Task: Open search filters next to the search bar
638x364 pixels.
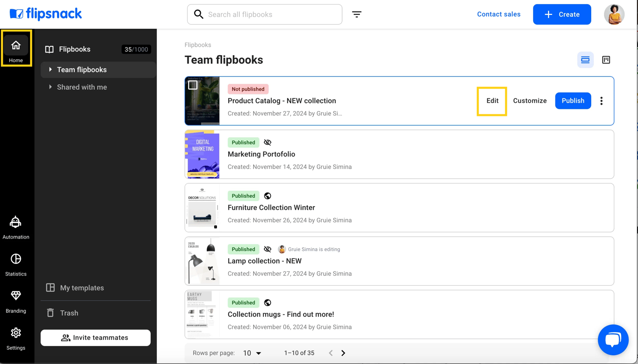Action: pos(357,14)
